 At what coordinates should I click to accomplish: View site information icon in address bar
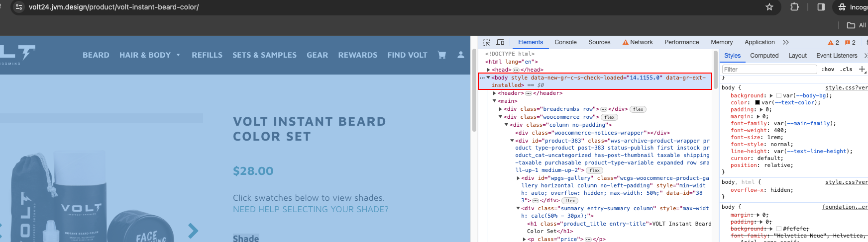(19, 7)
